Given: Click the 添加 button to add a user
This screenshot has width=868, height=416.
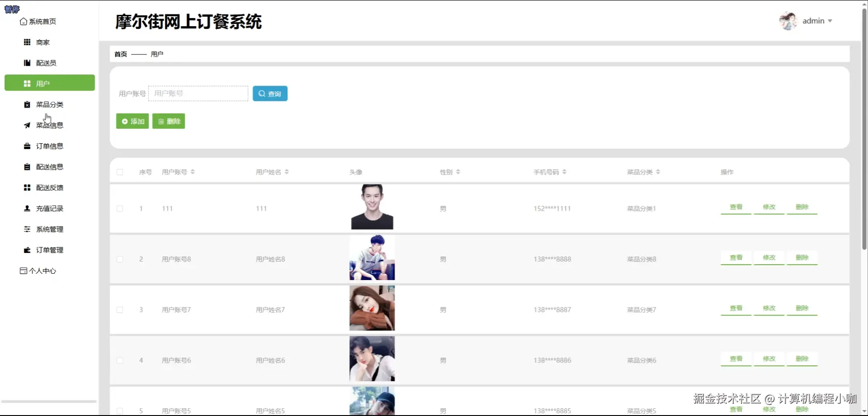Looking at the screenshot, I should coord(132,121).
